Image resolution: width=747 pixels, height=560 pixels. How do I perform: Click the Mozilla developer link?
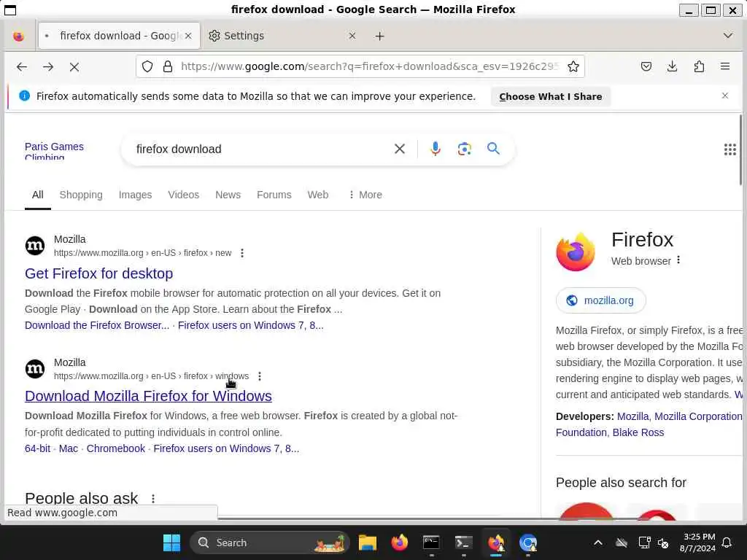[x=632, y=416]
